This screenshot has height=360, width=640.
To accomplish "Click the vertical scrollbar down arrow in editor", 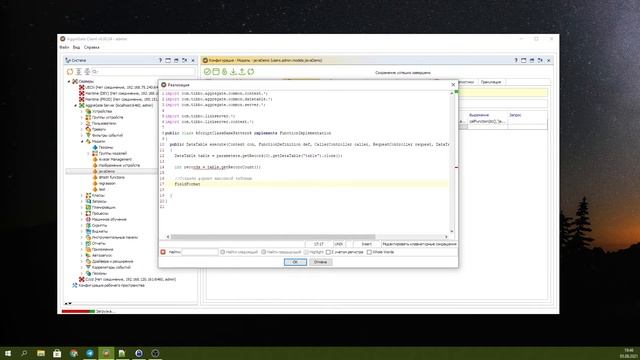I will coord(452,231).
